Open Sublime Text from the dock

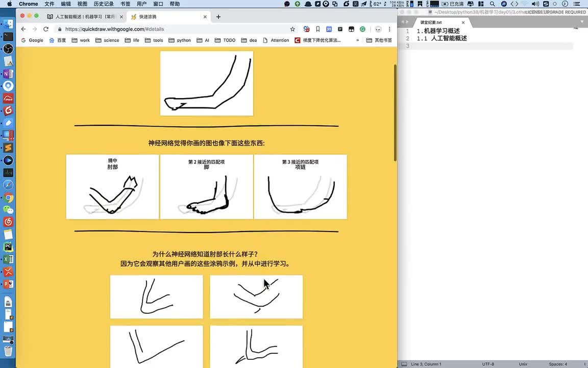coord(8,148)
